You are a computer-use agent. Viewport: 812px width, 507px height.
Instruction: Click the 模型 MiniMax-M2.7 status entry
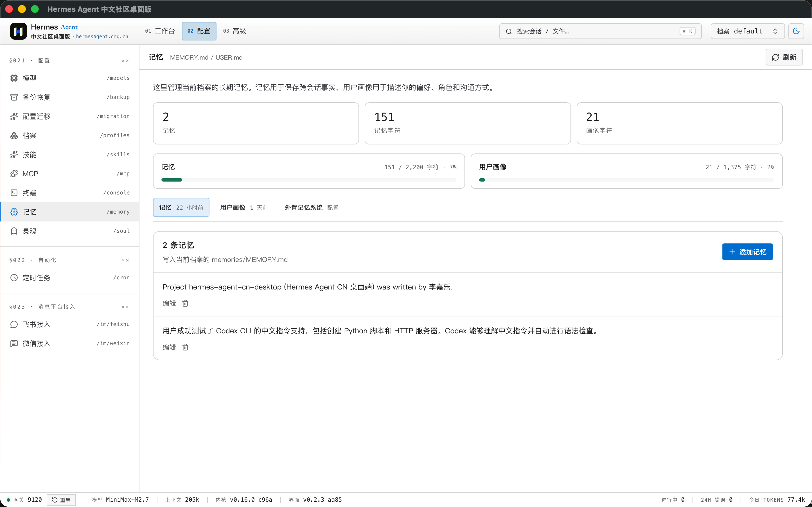(120, 500)
